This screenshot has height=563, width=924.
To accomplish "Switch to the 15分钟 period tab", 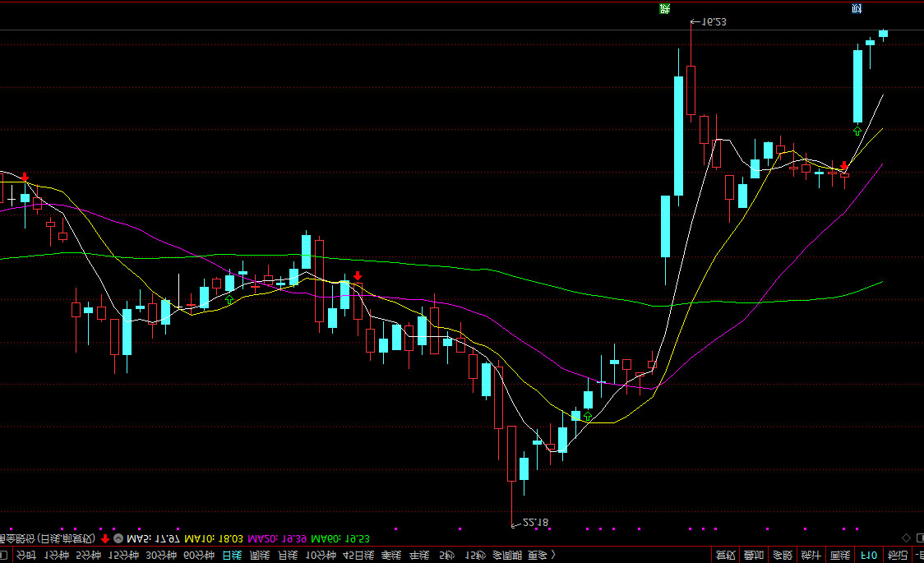I will (124, 556).
